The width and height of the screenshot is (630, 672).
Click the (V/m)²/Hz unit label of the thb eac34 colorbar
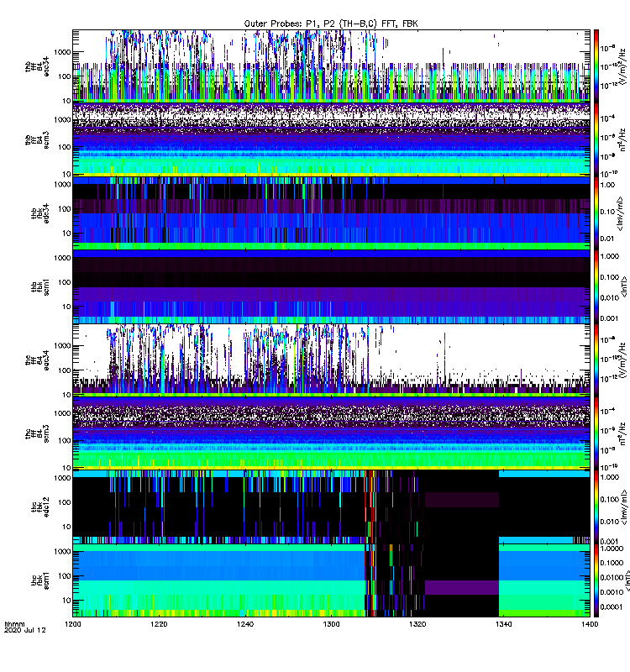(x=623, y=66)
